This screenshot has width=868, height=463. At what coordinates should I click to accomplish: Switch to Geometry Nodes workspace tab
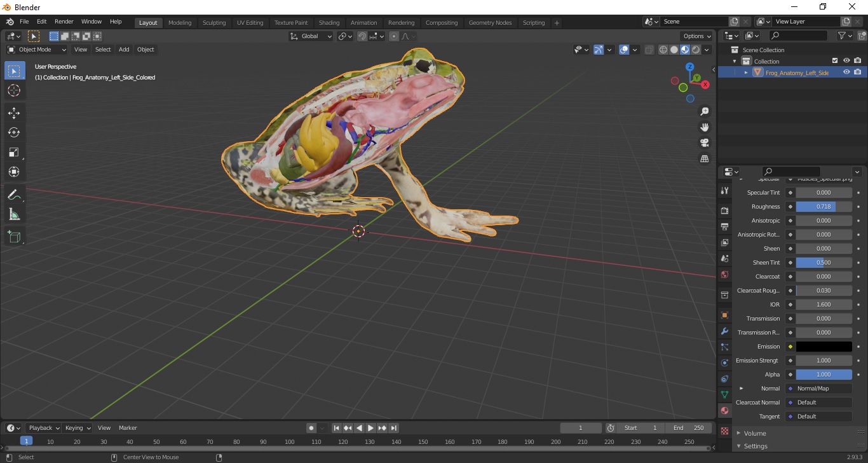tap(490, 23)
